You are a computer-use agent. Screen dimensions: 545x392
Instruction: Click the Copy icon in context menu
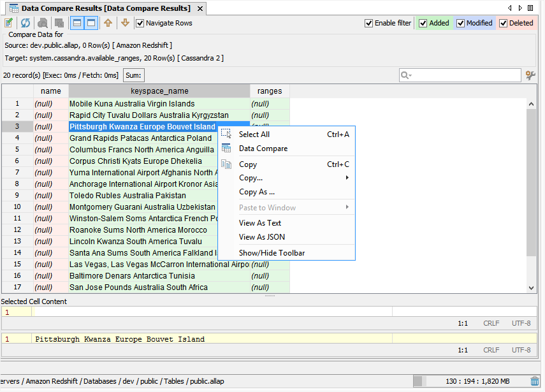[x=226, y=164]
